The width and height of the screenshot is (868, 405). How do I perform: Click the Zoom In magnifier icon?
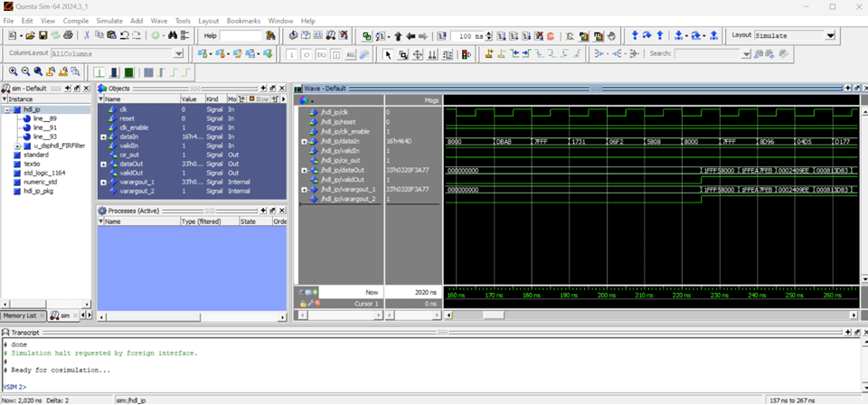coord(14,71)
